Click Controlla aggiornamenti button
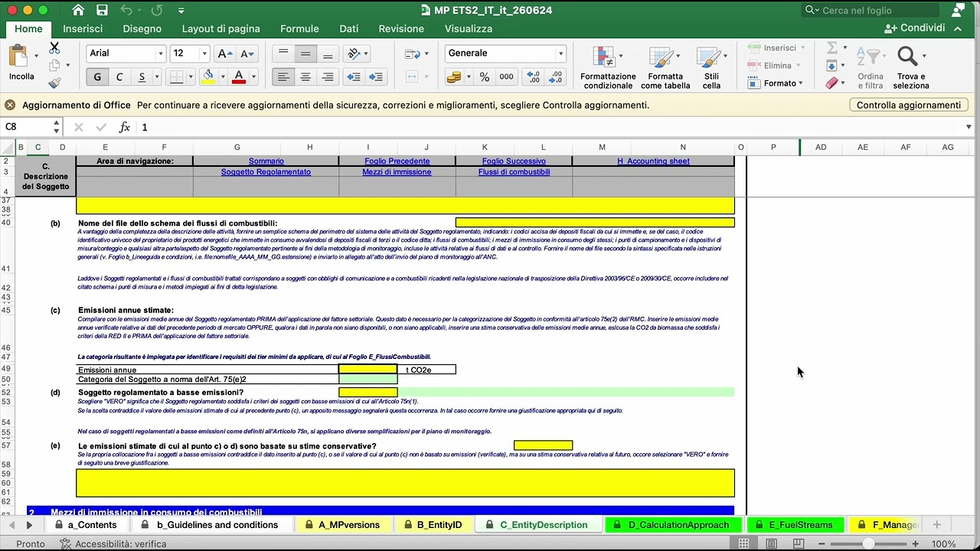The image size is (980, 551). coord(909,105)
